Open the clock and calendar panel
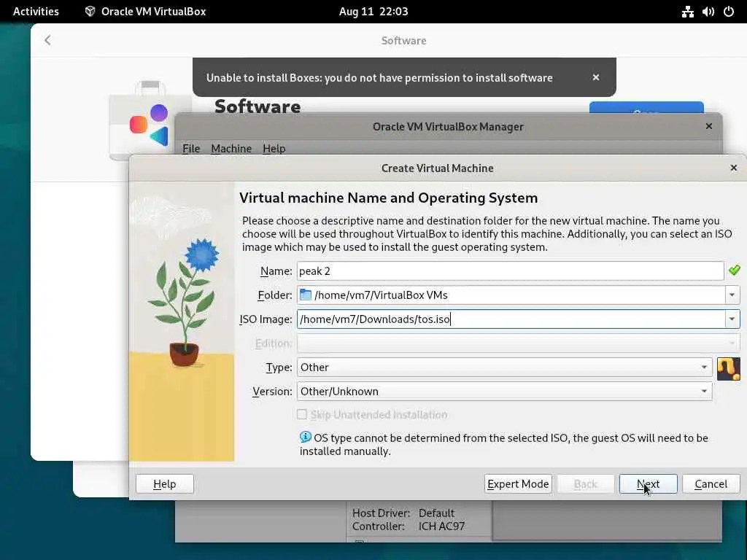The width and height of the screenshot is (747, 560). (373, 12)
